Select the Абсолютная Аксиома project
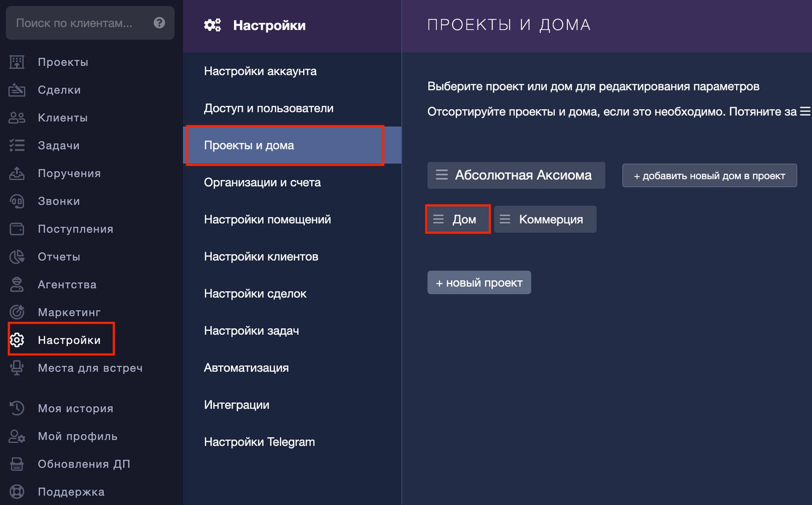812x505 pixels. 516,175
